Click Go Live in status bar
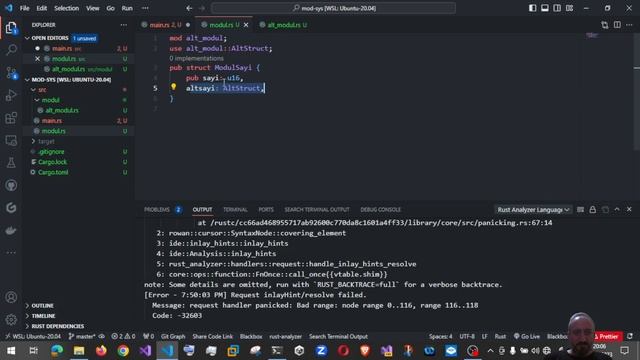This screenshot has width=640, height=360. click(527, 336)
